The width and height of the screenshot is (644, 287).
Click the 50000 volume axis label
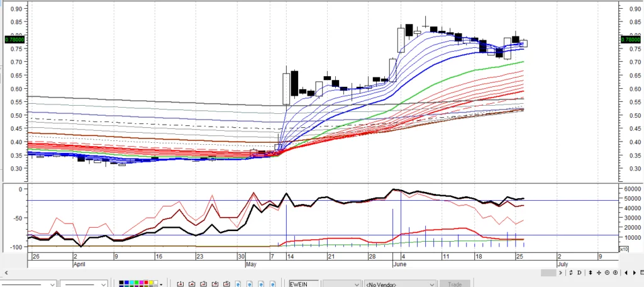pyautogui.click(x=633, y=199)
